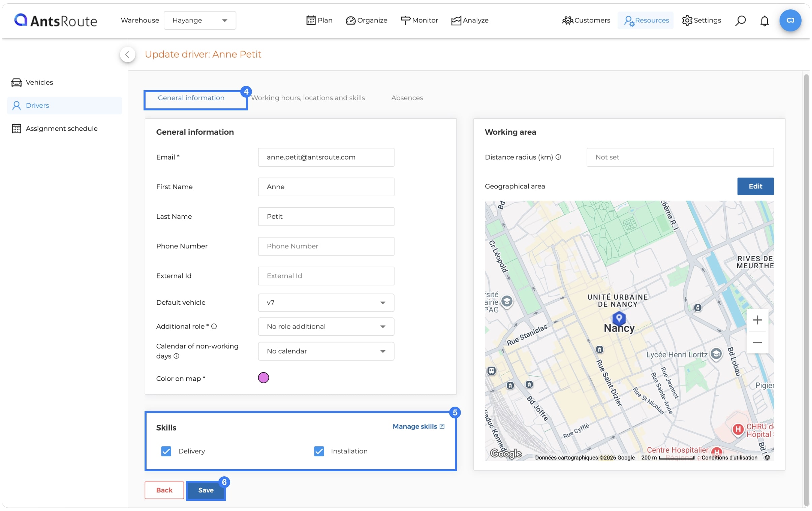Click the info icon beside Additional role
The height and width of the screenshot is (511, 812).
pos(214,327)
